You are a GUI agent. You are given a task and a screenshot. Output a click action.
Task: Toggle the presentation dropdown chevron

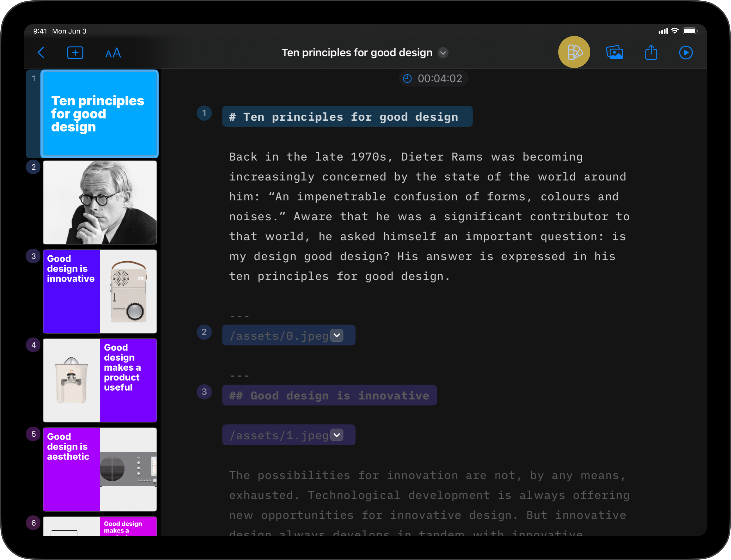click(444, 52)
